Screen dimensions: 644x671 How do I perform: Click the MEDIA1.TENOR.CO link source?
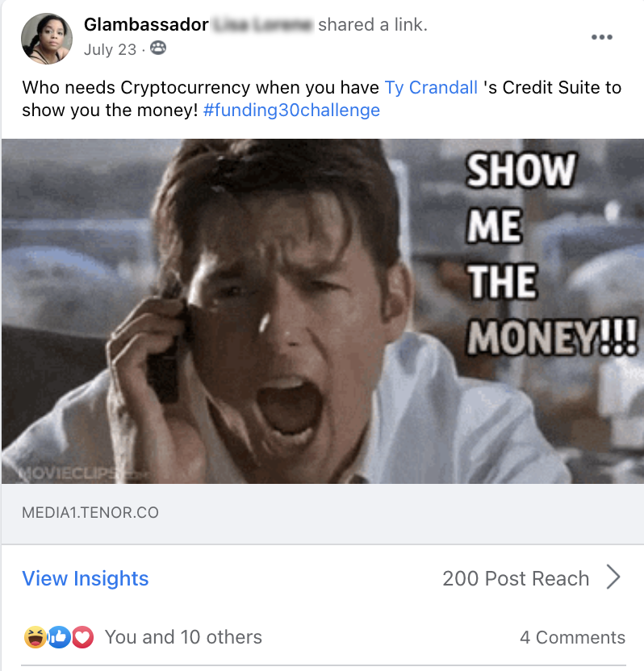point(90,513)
